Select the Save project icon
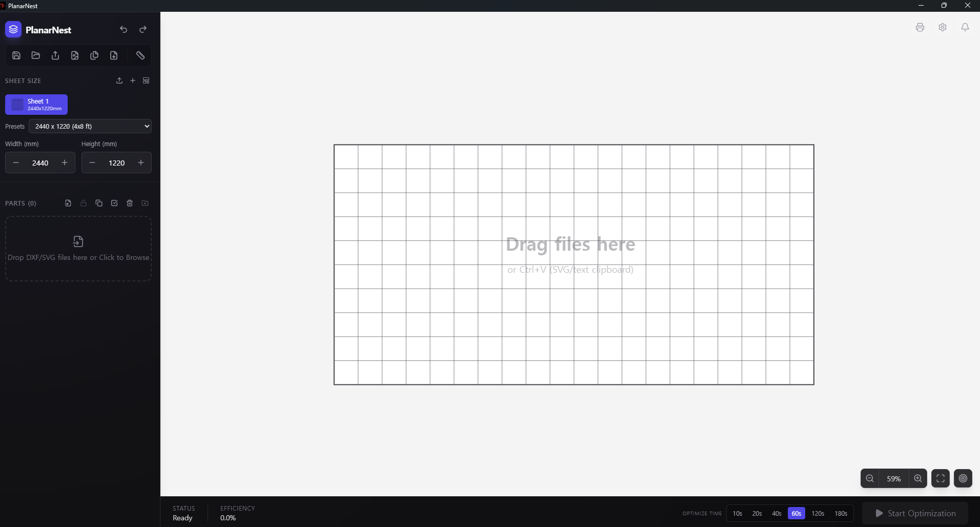980x527 pixels. [16, 55]
